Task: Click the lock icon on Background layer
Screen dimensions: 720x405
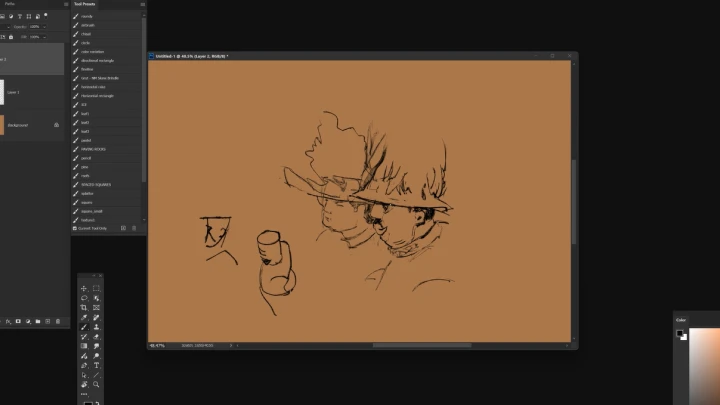Action: coord(56,125)
